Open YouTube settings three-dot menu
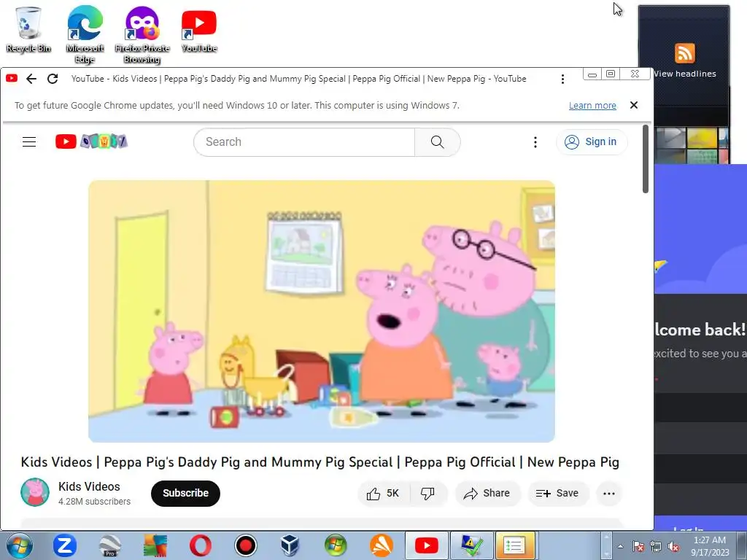 point(535,142)
